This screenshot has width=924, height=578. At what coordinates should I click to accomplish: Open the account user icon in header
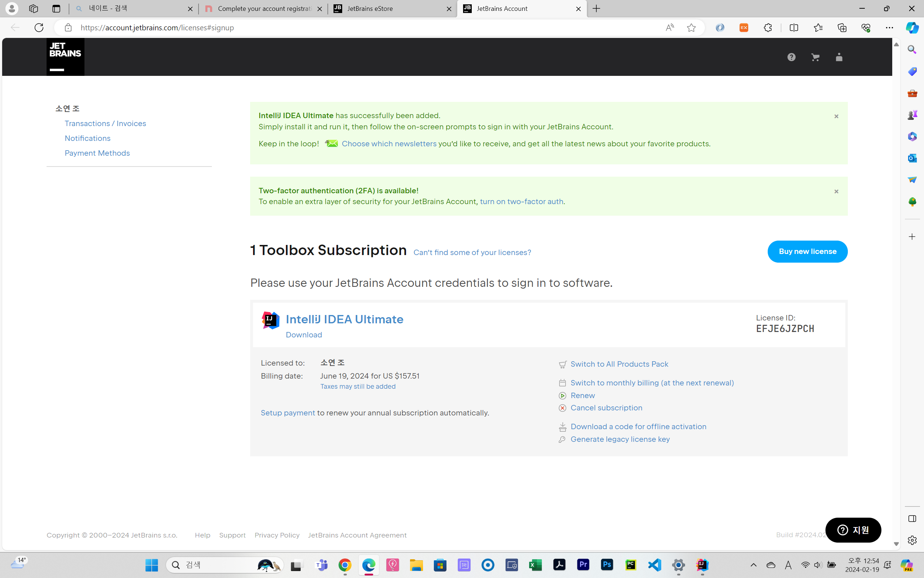click(x=839, y=57)
